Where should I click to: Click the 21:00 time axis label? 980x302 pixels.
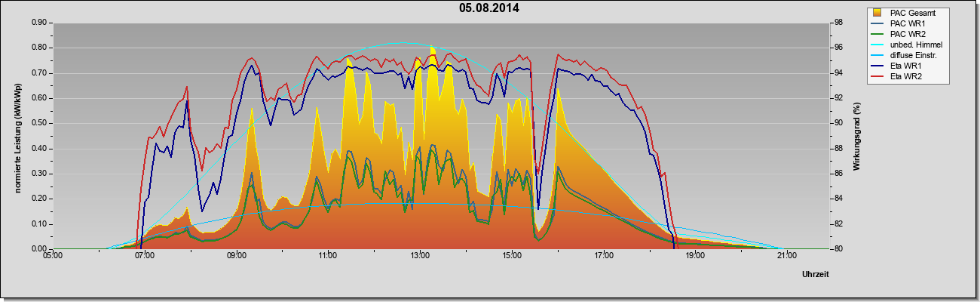coord(786,256)
